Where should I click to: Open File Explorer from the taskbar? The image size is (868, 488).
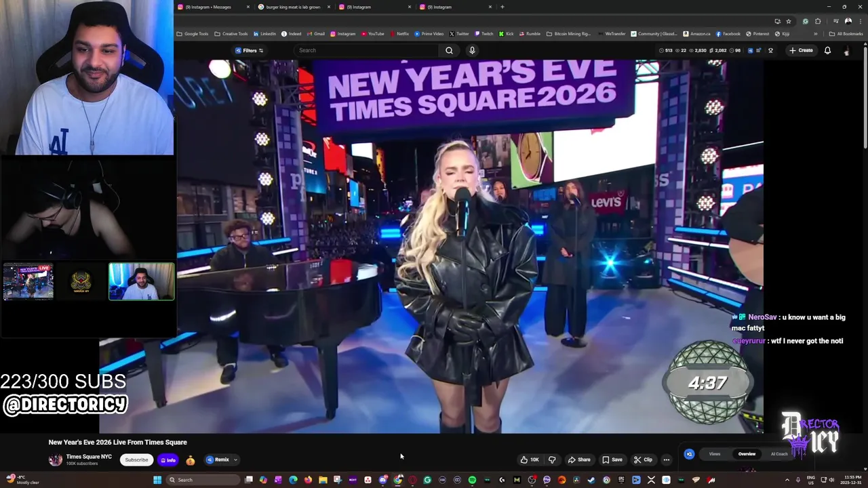coord(323,480)
